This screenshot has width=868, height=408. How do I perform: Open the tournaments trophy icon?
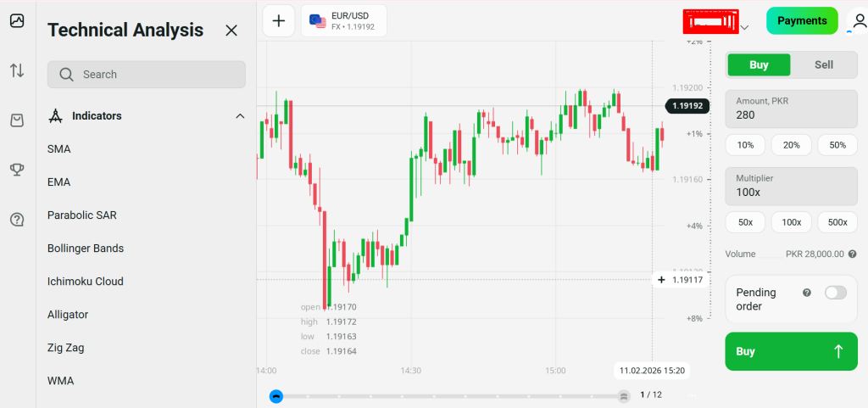(17, 170)
